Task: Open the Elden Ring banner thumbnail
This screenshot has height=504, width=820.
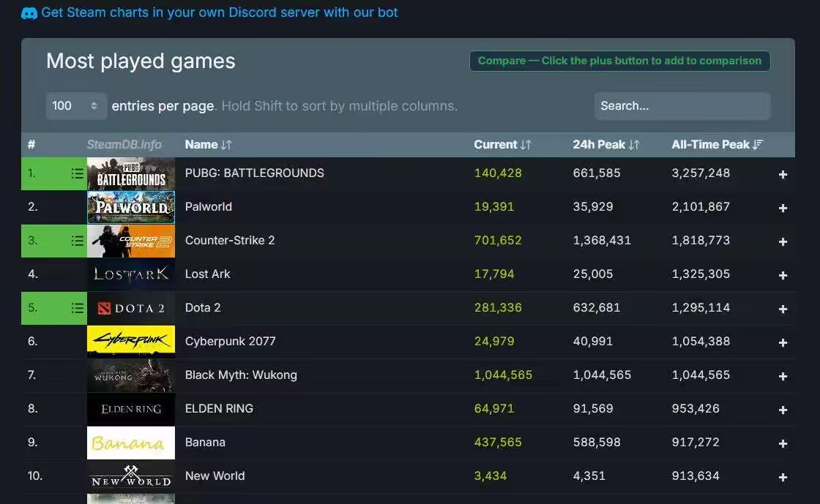Action: point(131,409)
